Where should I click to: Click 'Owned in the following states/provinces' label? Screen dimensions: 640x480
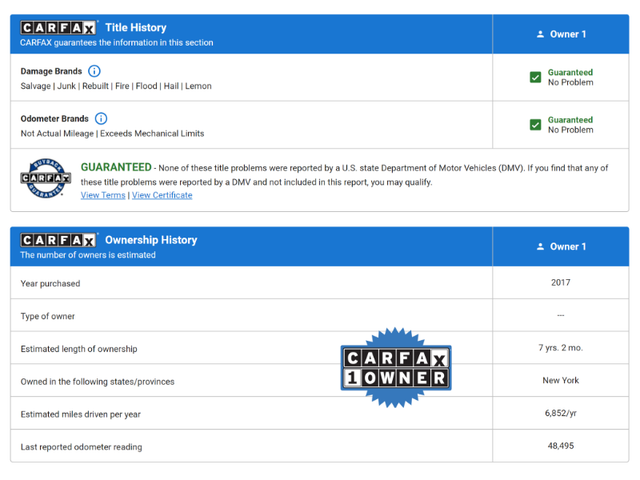coord(98,382)
